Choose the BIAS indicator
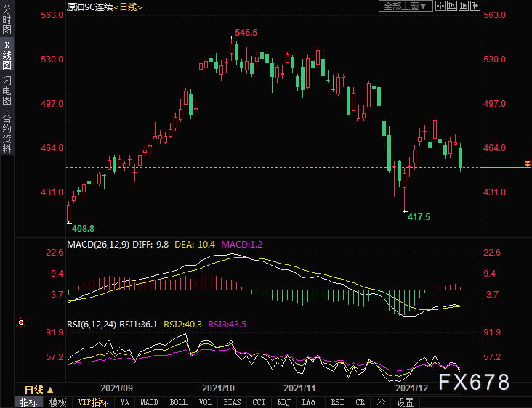This screenshot has width=532, height=408. point(232,402)
